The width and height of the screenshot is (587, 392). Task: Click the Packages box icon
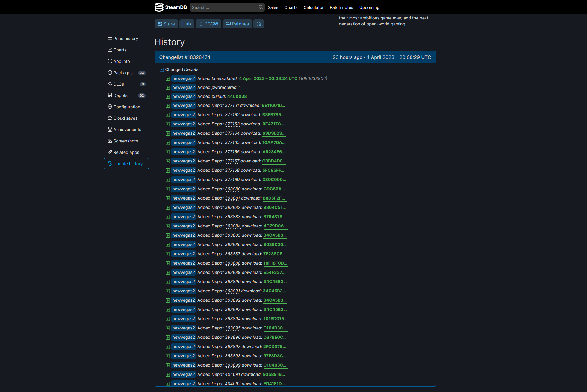110,72
